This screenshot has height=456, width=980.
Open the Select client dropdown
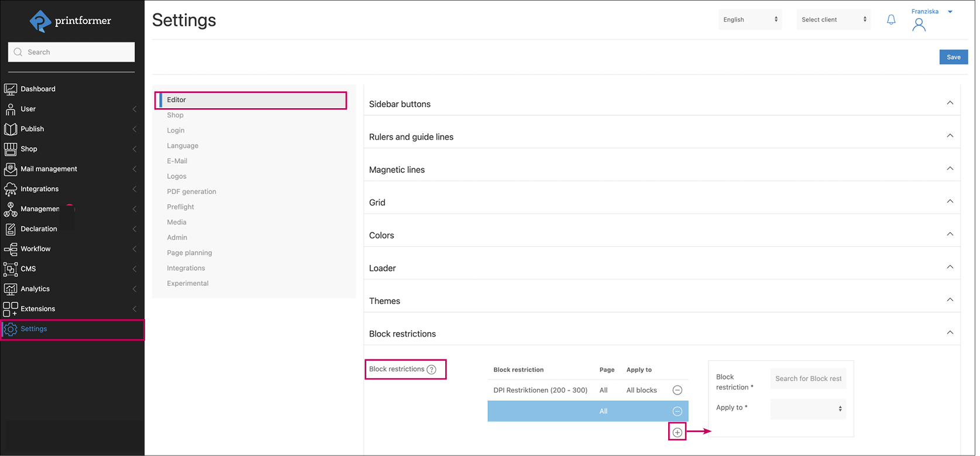(x=833, y=20)
